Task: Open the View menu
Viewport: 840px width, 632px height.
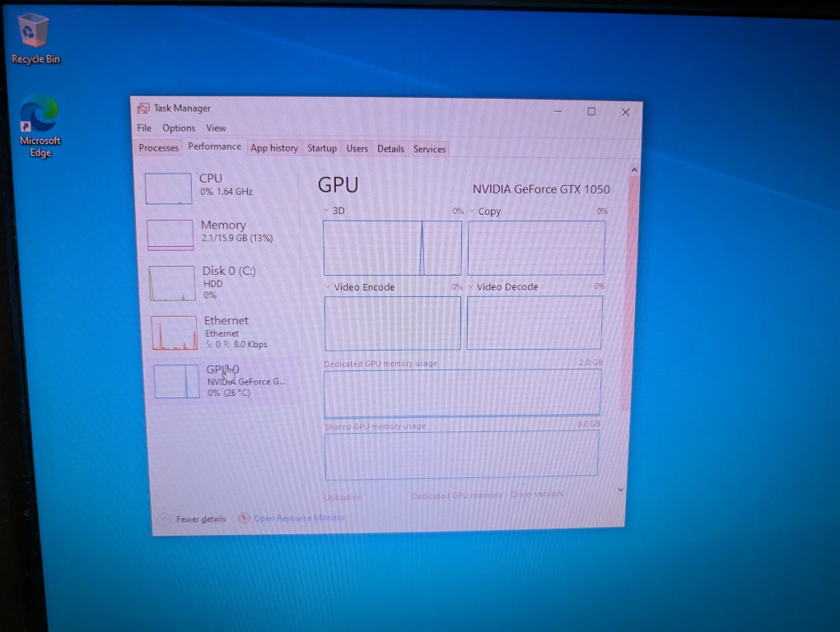Action: tap(216, 128)
